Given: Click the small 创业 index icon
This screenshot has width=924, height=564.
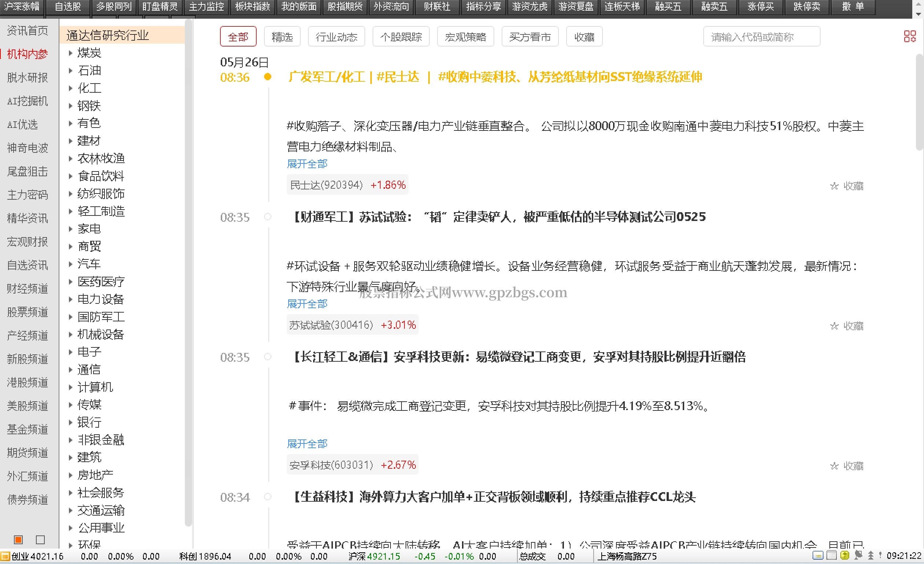Looking at the screenshot, I should [5, 556].
